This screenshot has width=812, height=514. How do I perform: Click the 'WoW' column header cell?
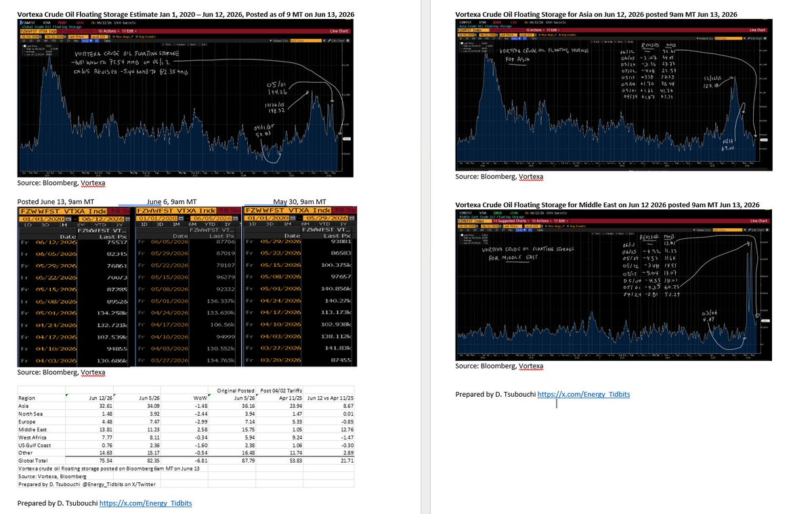pos(200,398)
